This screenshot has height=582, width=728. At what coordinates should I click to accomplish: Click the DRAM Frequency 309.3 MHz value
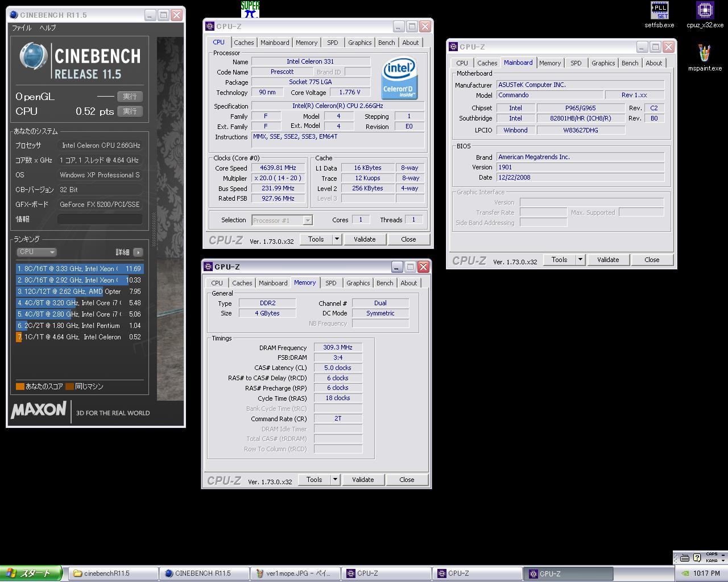[338, 347]
